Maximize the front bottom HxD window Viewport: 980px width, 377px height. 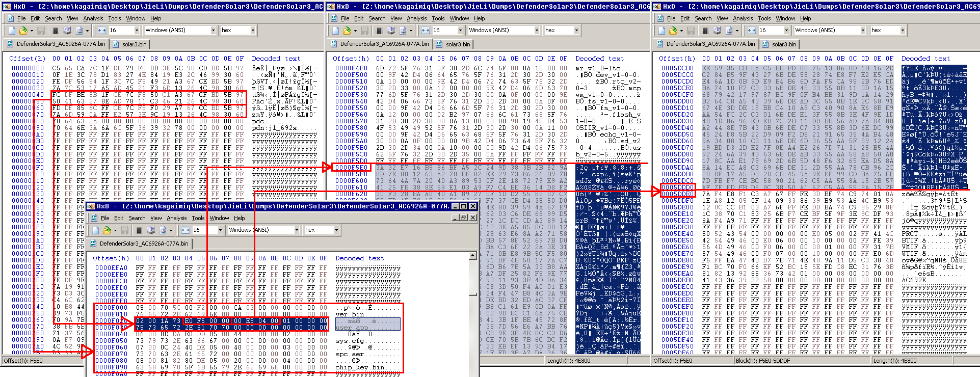[x=463, y=206]
